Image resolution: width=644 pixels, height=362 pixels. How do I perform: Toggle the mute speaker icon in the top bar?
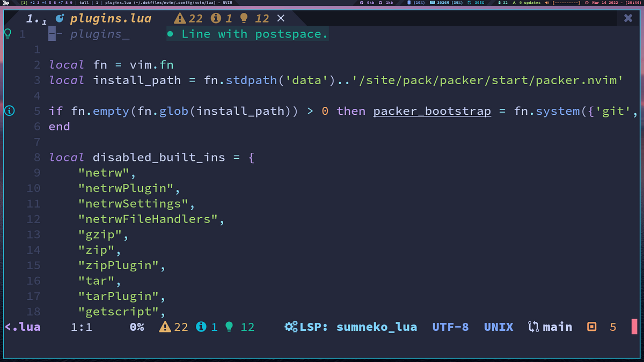pyautogui.click(x=546, y=3)
